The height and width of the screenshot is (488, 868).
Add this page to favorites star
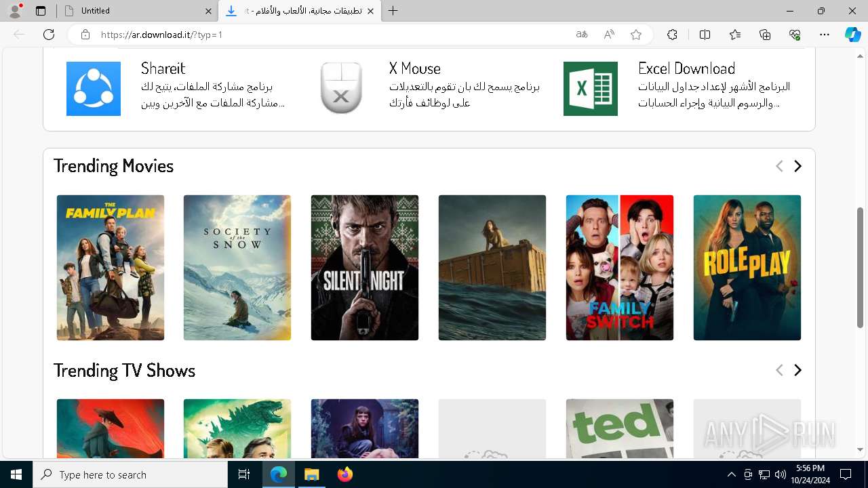636,35
